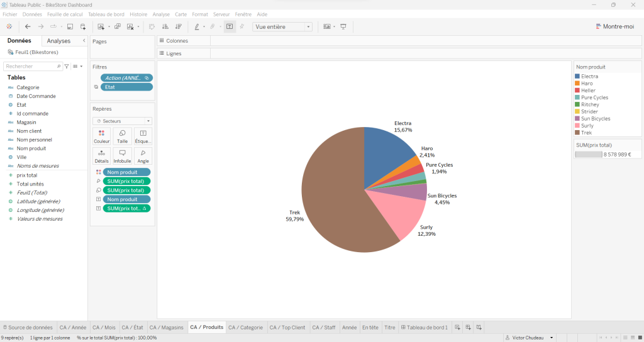644x342 pixels.
Task: Click the show sheet sorter grid icon
Action: tap(625, 338)
